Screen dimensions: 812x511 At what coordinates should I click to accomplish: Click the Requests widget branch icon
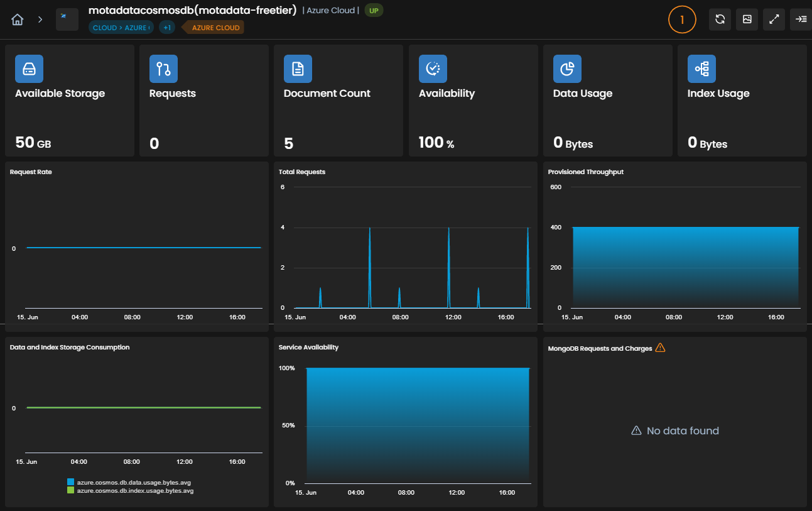coord(163,69)
